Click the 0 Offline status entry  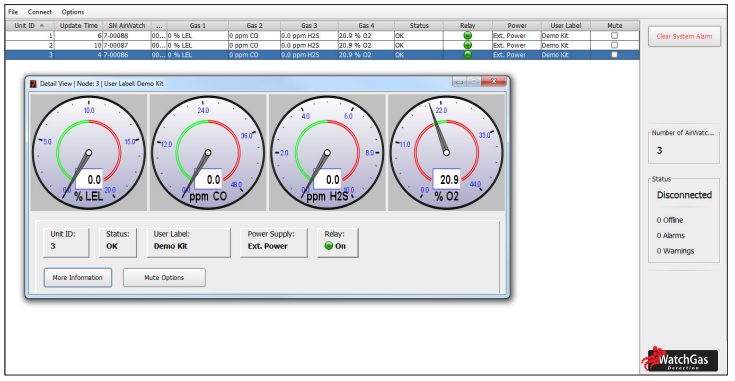coord(669,220)
